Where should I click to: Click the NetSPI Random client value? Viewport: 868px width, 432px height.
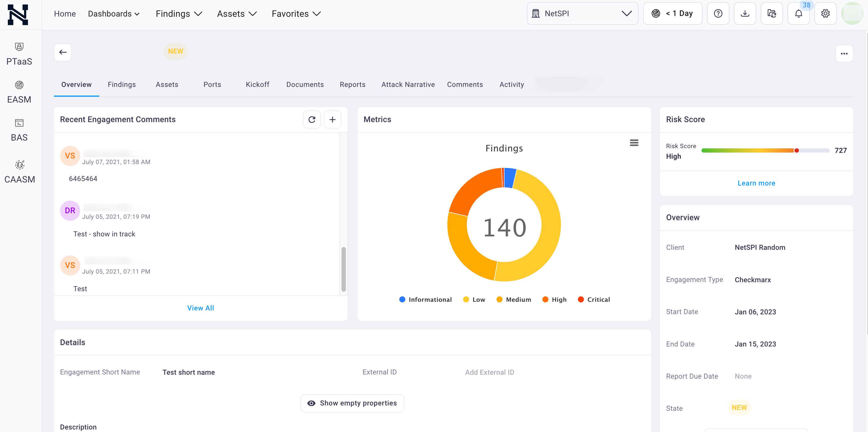pos(760,248)
